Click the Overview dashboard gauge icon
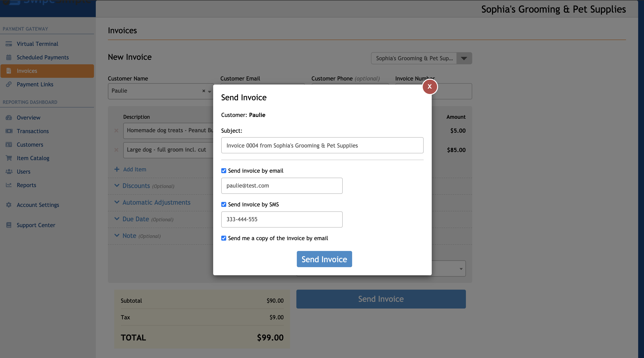This screenshot has height=358, width=644. tap(9, 118)
